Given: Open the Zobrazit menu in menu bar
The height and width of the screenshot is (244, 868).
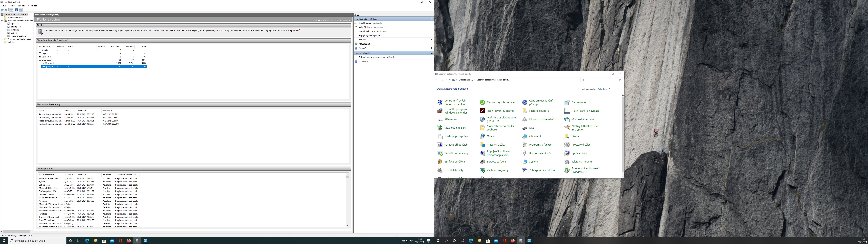Looking at the screenshot, I should 21,6.
